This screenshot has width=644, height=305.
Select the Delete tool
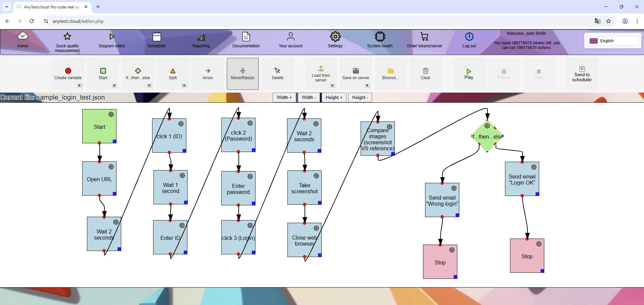click(278, 73)
